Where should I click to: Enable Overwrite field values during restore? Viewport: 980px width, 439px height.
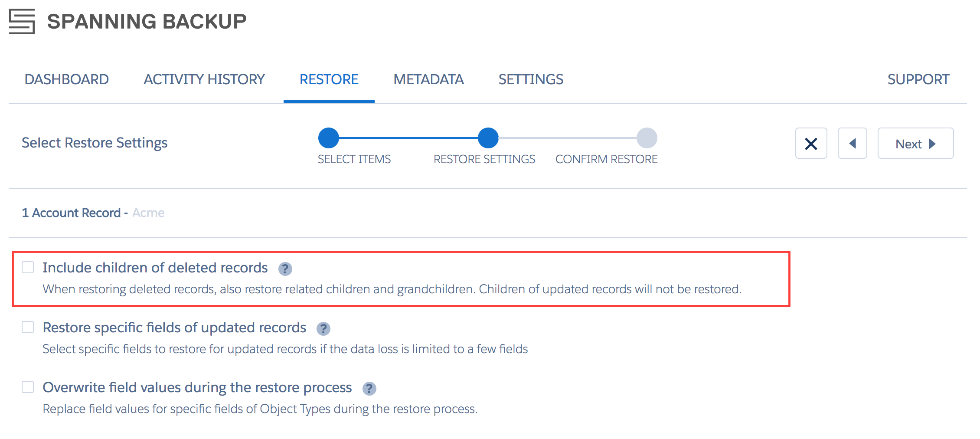coord(28,387)
